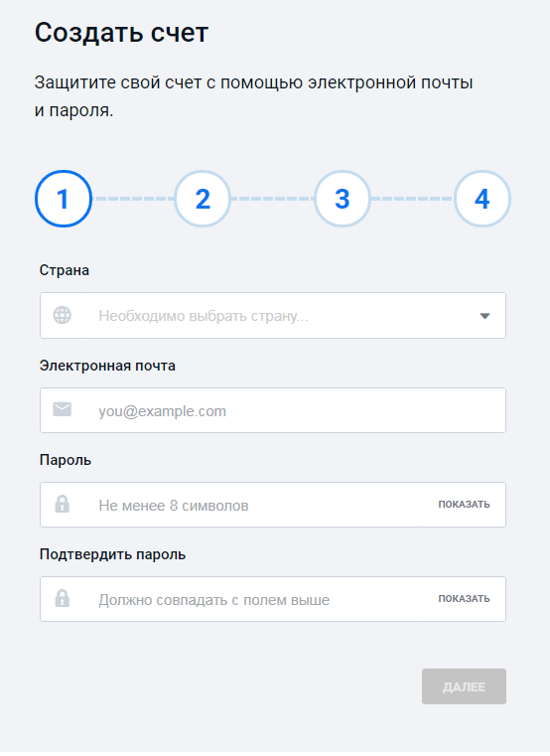Click the Создать счет heading

coord(121,33)
